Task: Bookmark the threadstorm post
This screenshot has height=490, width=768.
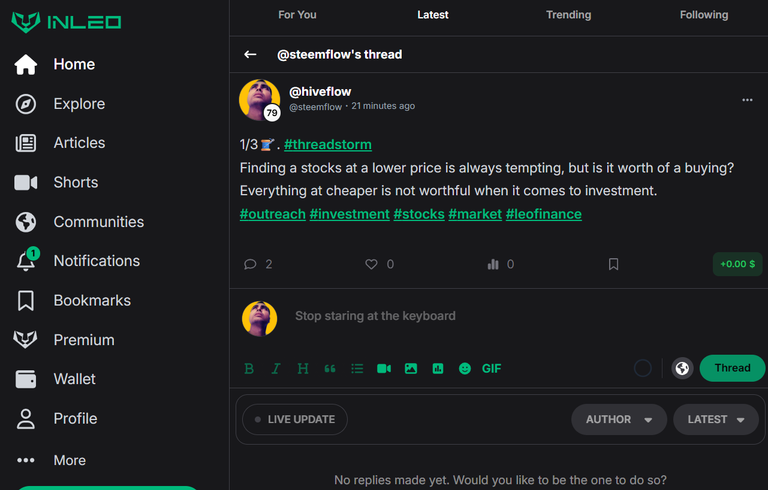Action: tap(613, 265)
